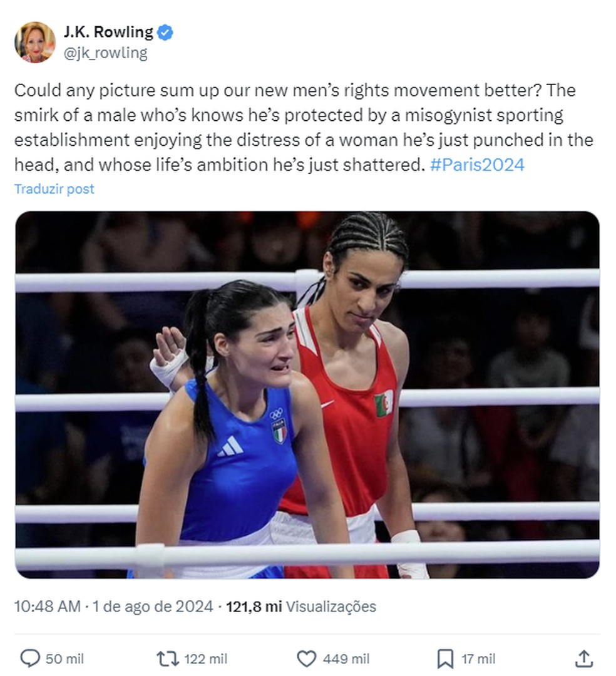View the 121,8 mi Visualizações count

point(300,607)
